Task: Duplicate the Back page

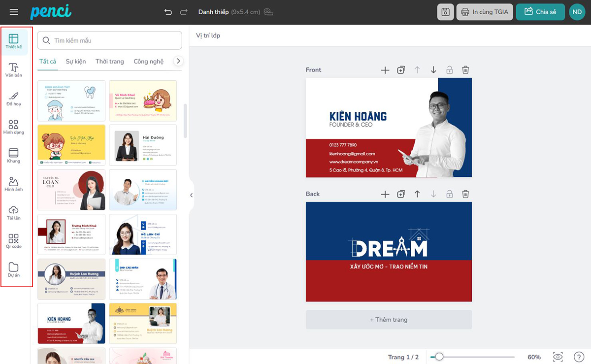Action: click(x=401, y=194)
